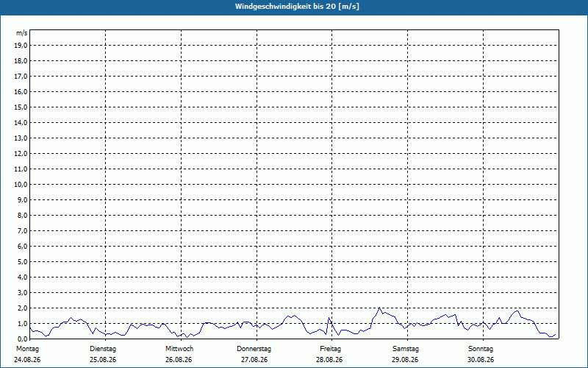
Task: Click the wind speed peak on Freitag evening
Action: [379, 308]
